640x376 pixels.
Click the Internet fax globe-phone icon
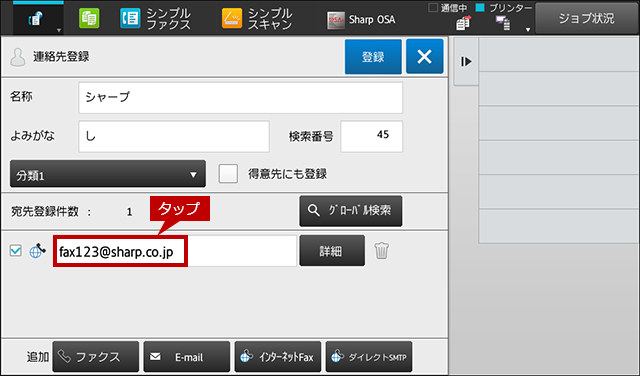[37, 251]
